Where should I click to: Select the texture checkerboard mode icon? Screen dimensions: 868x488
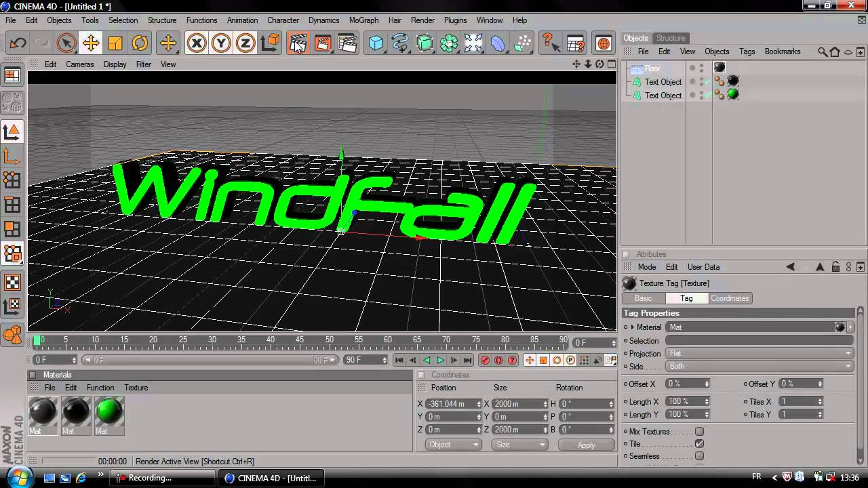coord(12,282)
